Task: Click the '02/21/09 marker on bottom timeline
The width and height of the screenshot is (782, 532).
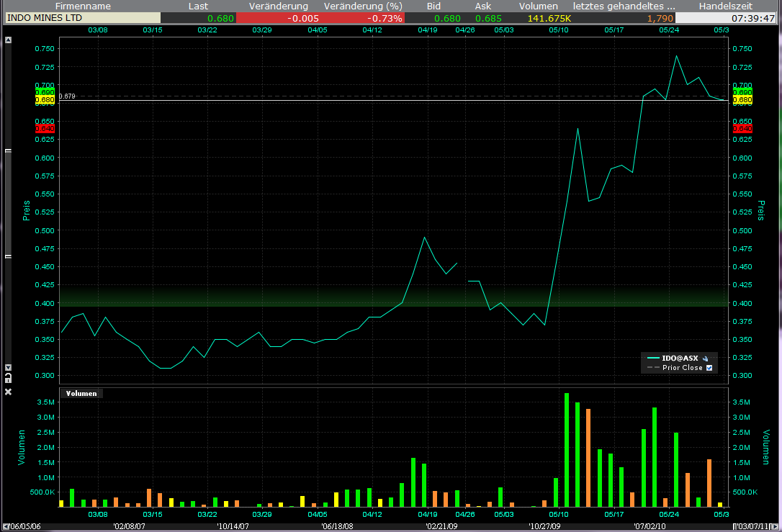Action: pos(441,526)
